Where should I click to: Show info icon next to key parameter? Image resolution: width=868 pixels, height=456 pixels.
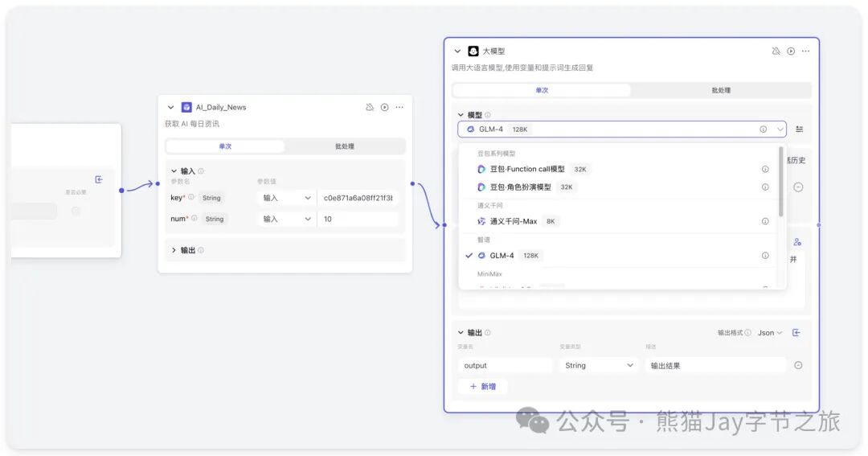191,197
